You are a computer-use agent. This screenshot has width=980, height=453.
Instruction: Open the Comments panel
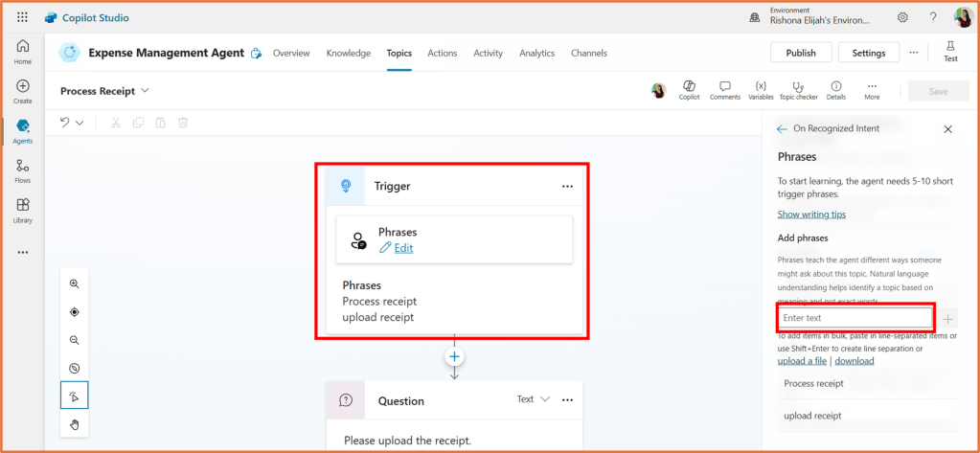point(724,89)
